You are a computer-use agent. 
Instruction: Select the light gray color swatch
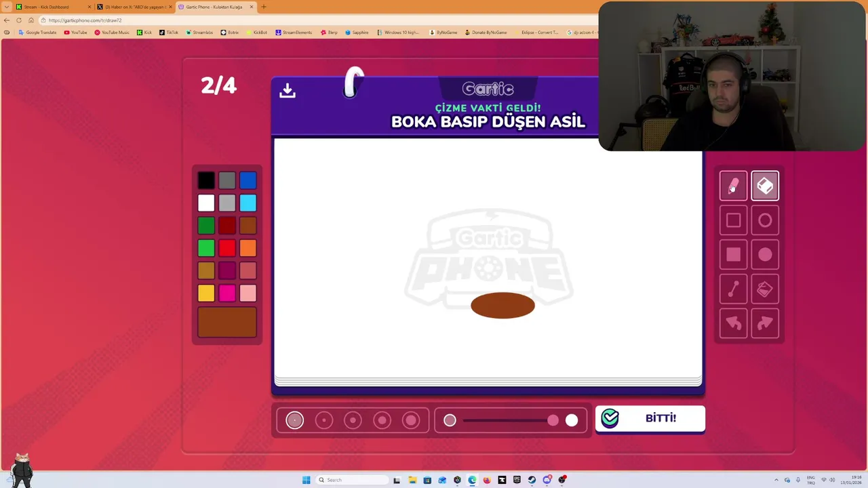(227, 203)
